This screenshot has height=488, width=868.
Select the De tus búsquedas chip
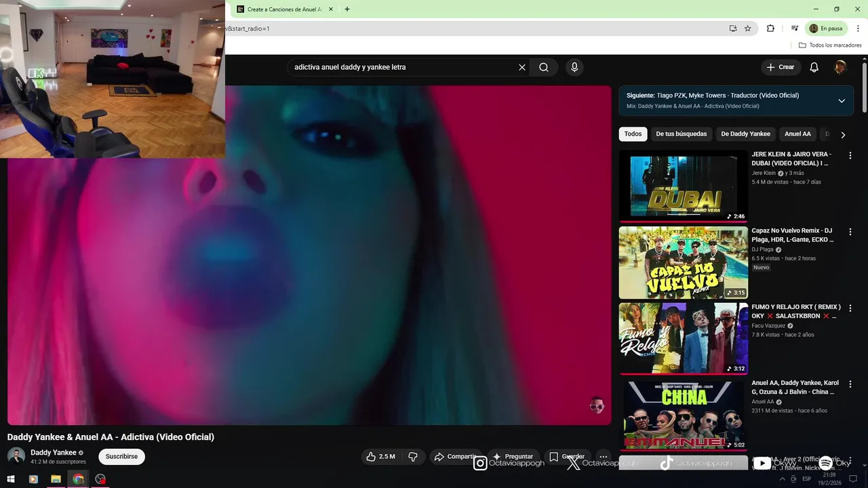[681, 134]
